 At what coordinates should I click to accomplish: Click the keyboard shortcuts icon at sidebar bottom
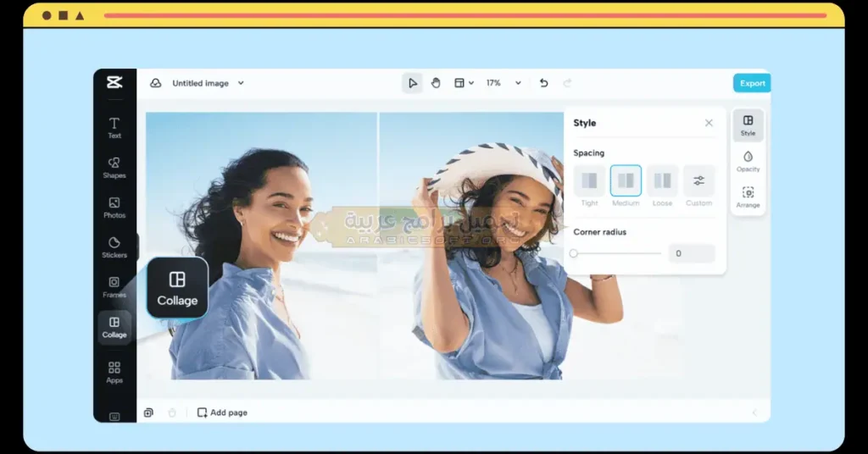114,417
